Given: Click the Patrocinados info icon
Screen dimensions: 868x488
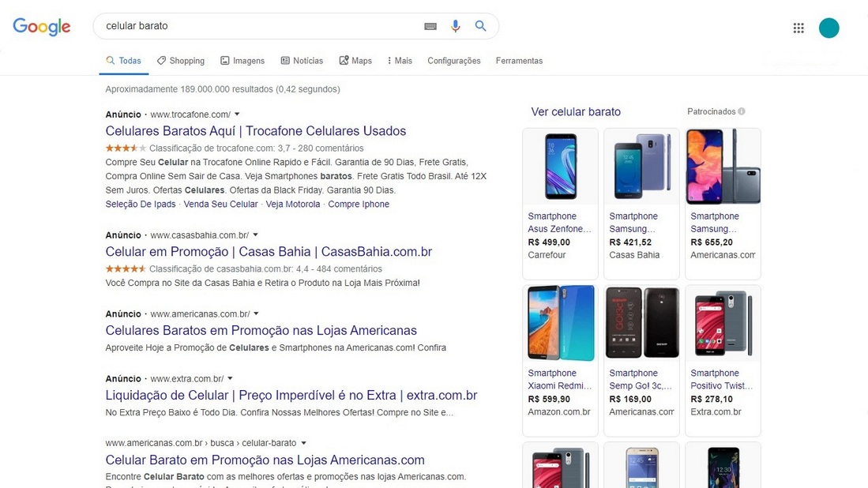Looking at the screenshot, I should (741, 111).
